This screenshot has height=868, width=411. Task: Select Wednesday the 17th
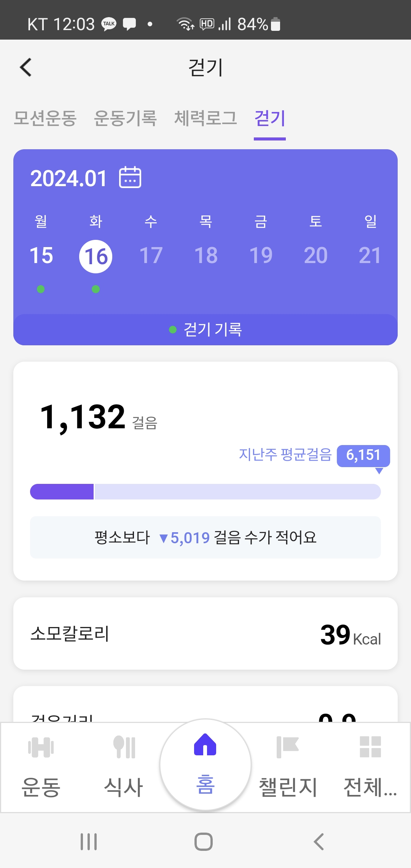click(x=151, y=255)
